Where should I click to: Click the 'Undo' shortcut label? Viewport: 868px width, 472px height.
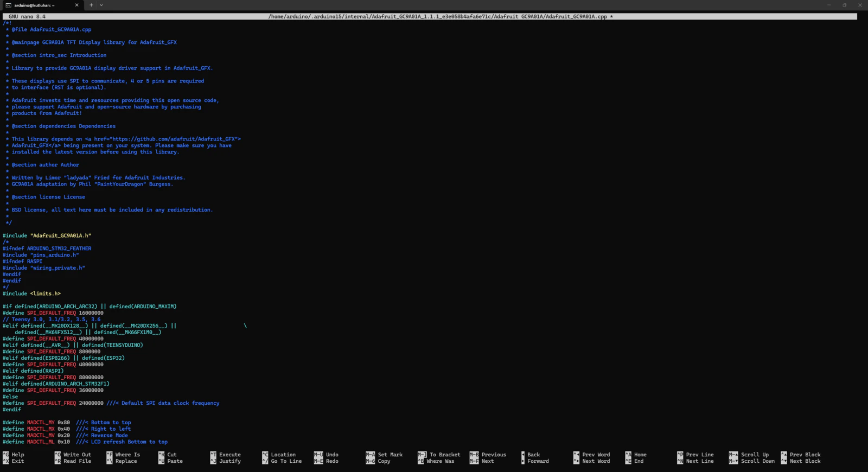point(332,455)
